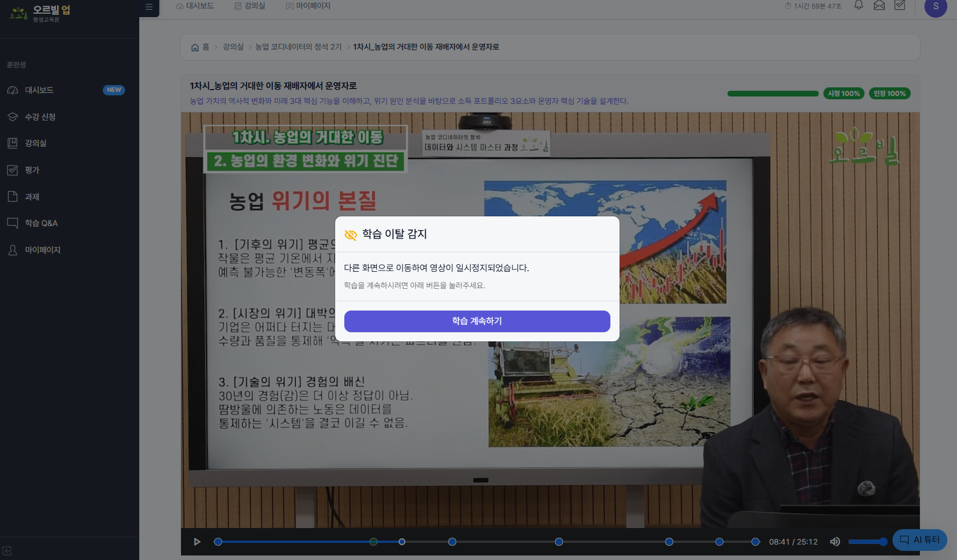Click the NEW badge next to 대시보드

pos(114,90)
